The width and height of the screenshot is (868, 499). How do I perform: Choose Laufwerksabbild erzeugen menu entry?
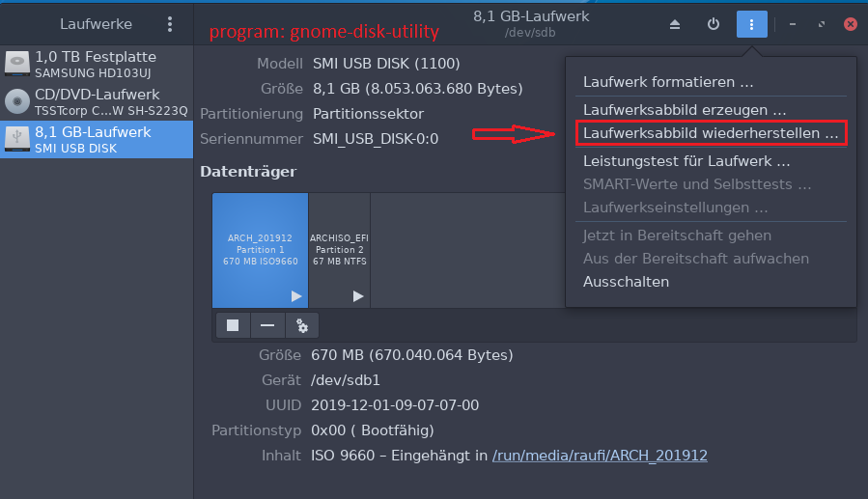point(712,109)
